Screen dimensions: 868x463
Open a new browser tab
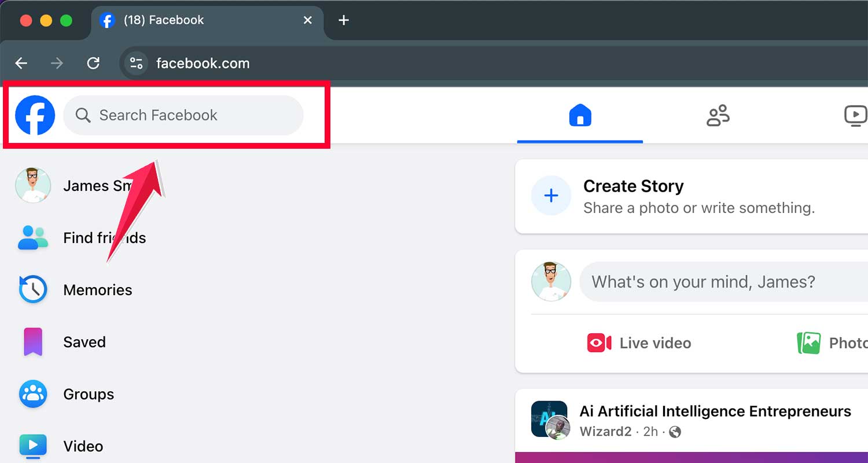(x=343, y=20)
